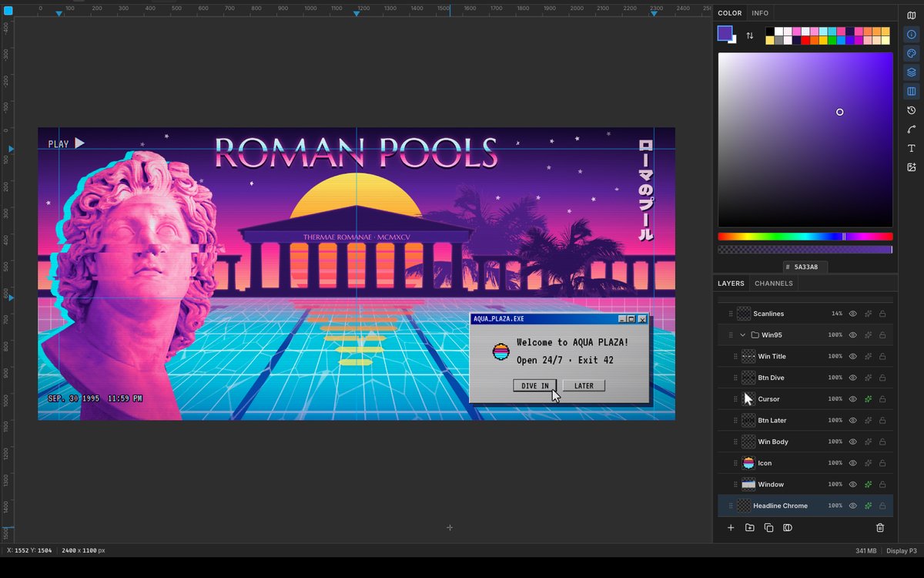This screenshot has height=578, width=924.
Task: Click the ROMAN POOLS headline on canvas
Action: [x=356, y=153]
